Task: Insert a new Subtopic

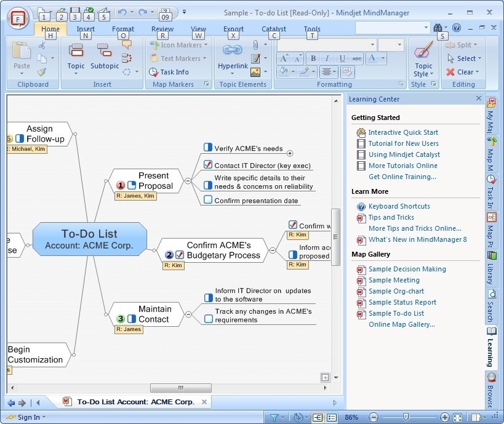Action: point(105,57)
